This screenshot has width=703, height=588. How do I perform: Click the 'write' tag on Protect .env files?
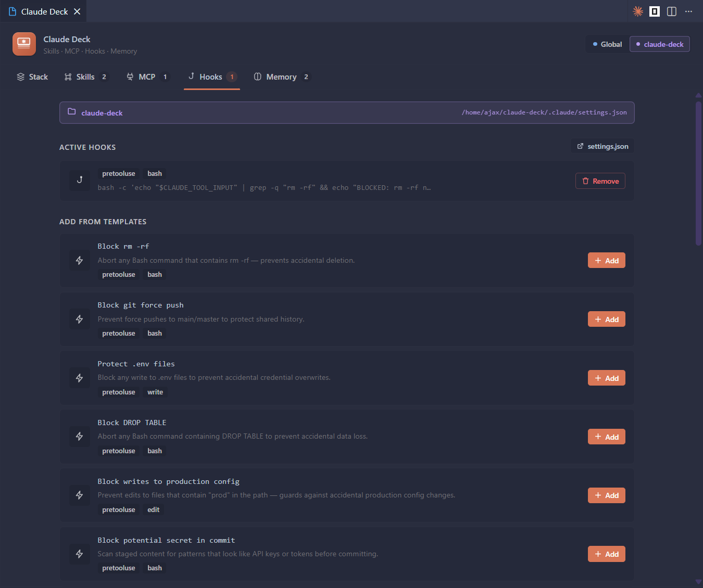point(155,392)
